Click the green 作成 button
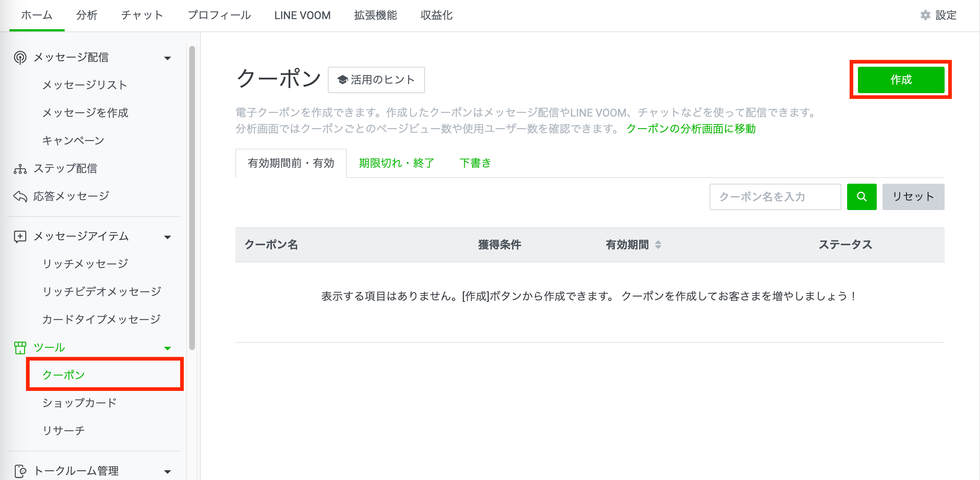Image resolution: width=980 pixels, height=480 pixels. point(901,79)
